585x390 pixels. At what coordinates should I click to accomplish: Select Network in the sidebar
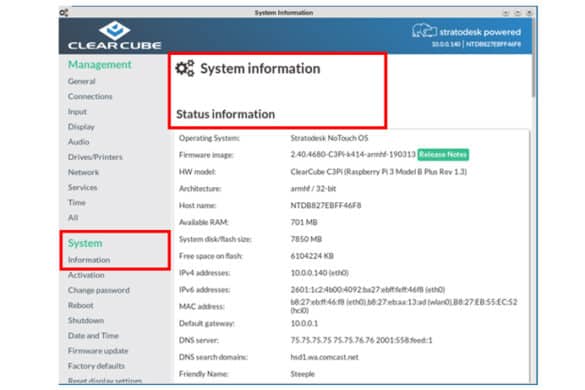(83, 172)
